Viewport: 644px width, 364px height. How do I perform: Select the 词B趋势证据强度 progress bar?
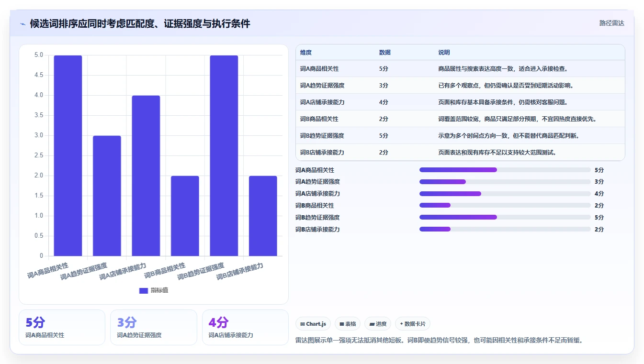click(505, 217)
